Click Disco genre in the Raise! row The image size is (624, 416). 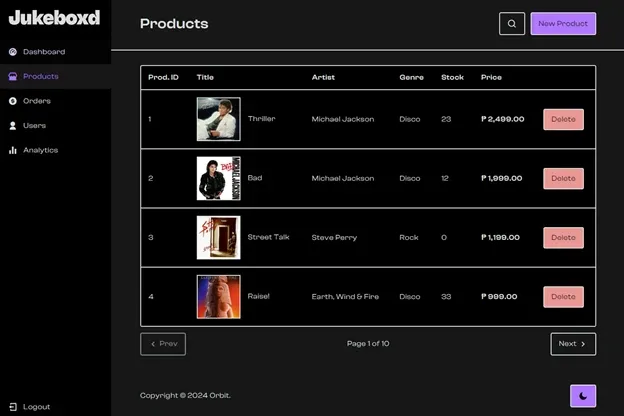click(x=410, y=297)
